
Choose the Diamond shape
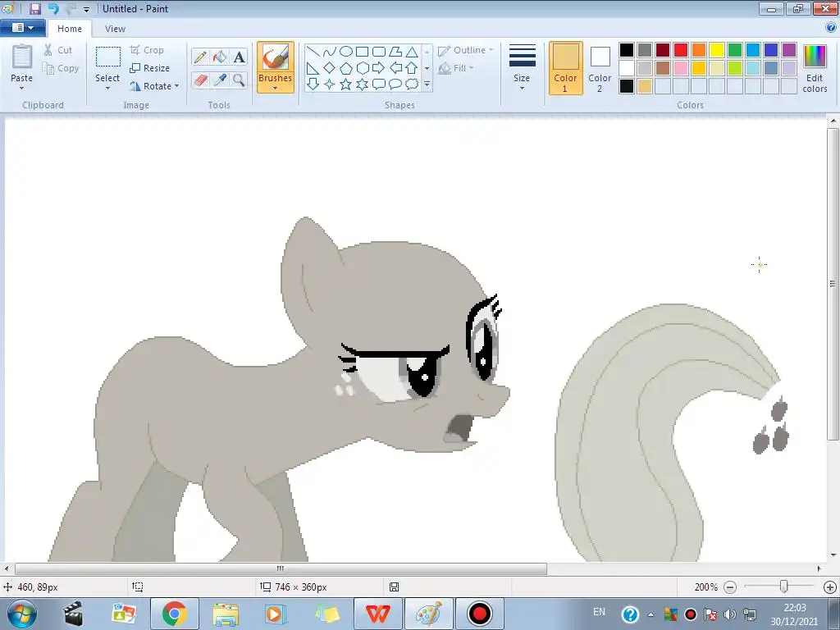pos(330,67)
